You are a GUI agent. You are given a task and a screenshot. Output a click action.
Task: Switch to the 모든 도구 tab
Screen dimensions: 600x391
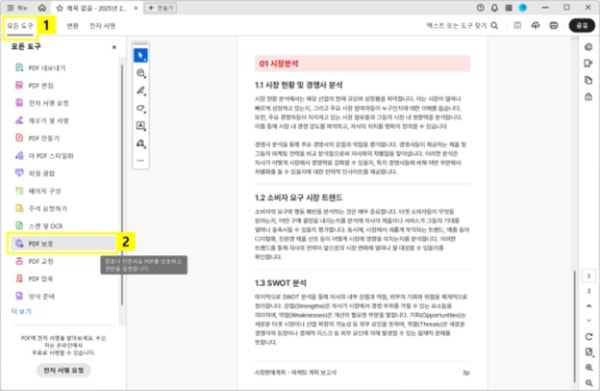(20, 26)
